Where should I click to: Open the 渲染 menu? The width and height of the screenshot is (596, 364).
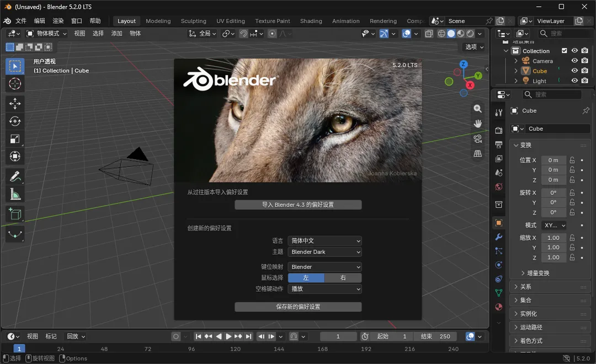[58, 21]
